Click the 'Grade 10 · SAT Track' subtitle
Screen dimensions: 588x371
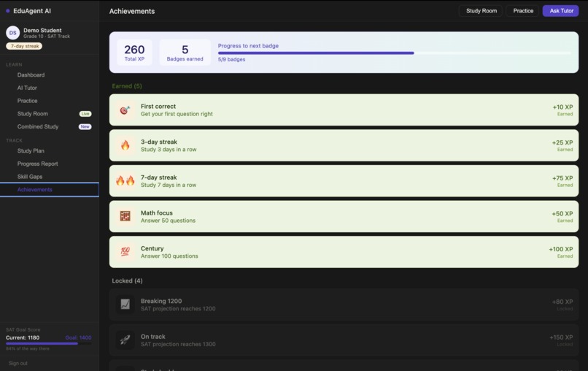pyautogui.click(x=47, y=37)
